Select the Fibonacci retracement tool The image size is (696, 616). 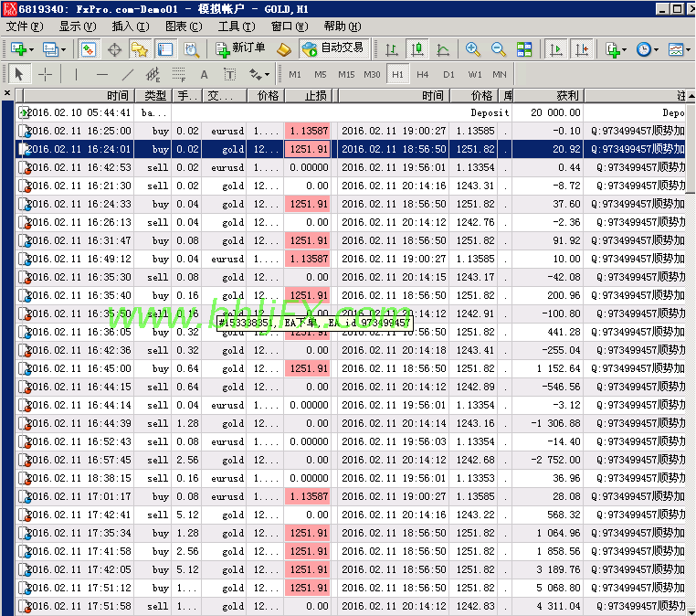pyautogui.click(x=178, y=75)
